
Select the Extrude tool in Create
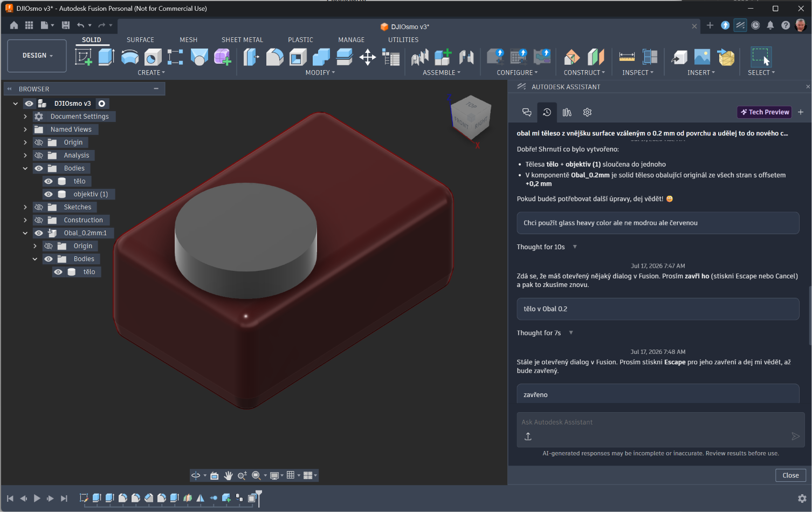[106, 57]
